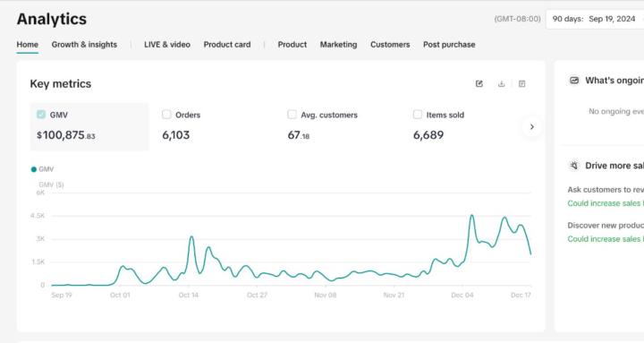Click the Nov 08 x-axis label
This screenshot has height=343, width=644.
[326, 296]
